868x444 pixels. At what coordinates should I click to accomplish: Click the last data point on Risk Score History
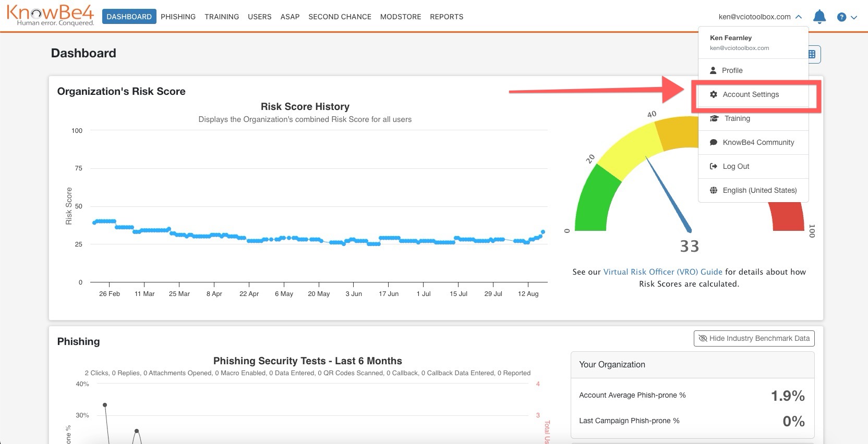point(543,232)
